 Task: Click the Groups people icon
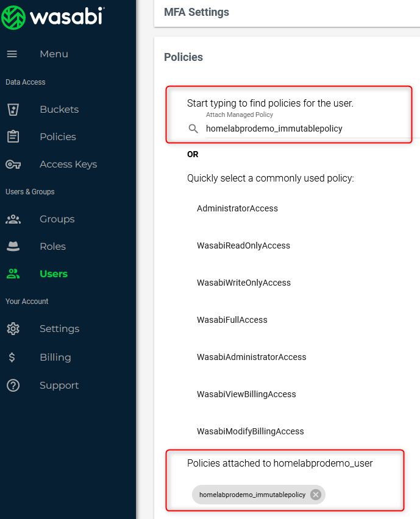click(13, 219)
